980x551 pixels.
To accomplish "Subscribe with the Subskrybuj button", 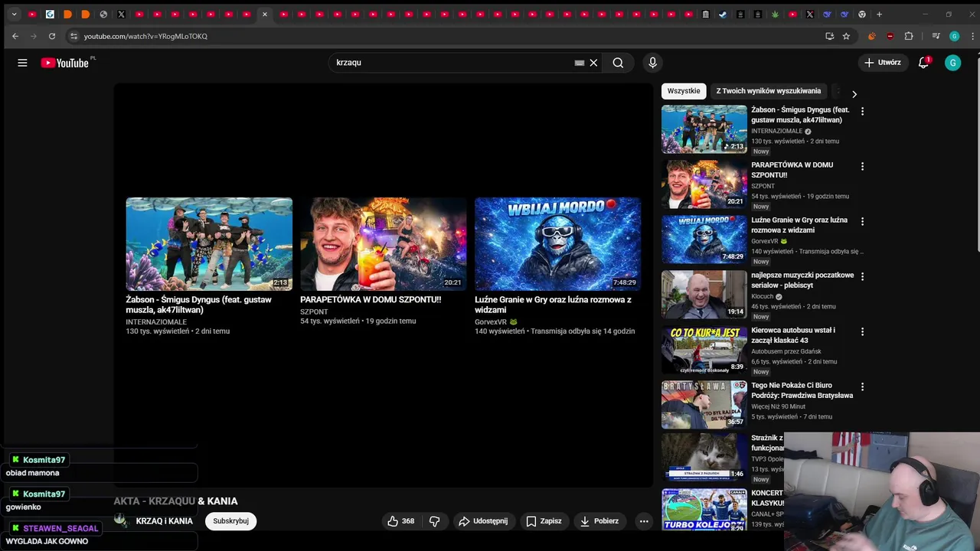I will pyautogui.click(x=230, y=521).
